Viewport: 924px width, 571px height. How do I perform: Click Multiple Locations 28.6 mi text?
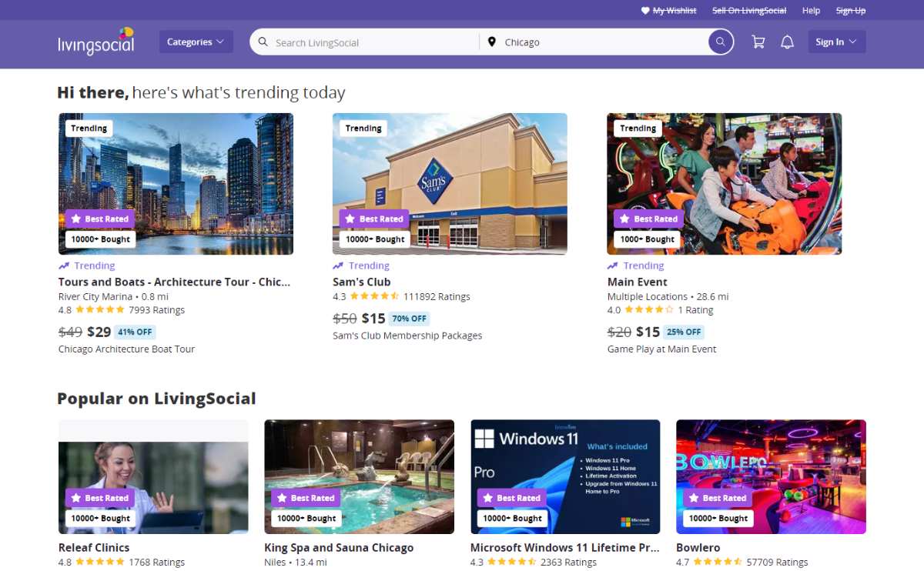pos(668,296)
